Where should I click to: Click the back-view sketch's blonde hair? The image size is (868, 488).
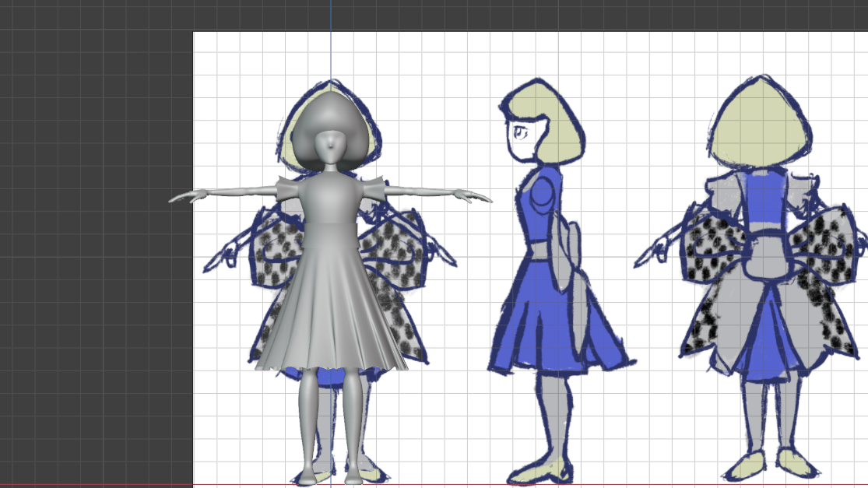pos(761,121)
